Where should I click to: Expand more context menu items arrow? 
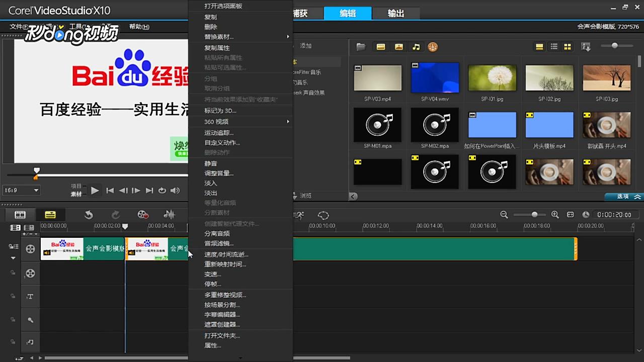[240, 358]
